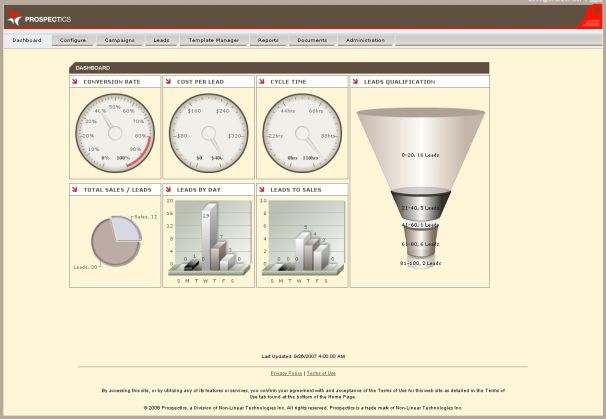Screen dimensions: 606x419
Task: Click the Conversion Rate gauge dial
Action: [115, 132]
